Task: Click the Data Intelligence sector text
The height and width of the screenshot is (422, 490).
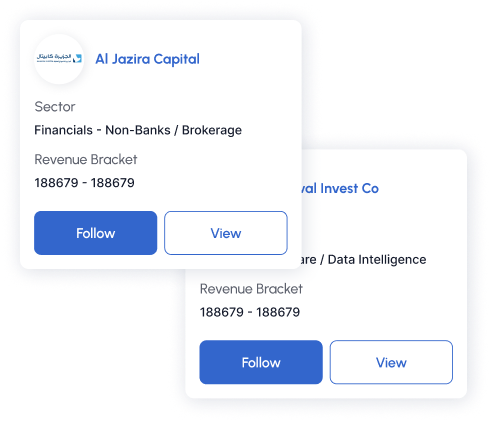Action: point(377,259)
